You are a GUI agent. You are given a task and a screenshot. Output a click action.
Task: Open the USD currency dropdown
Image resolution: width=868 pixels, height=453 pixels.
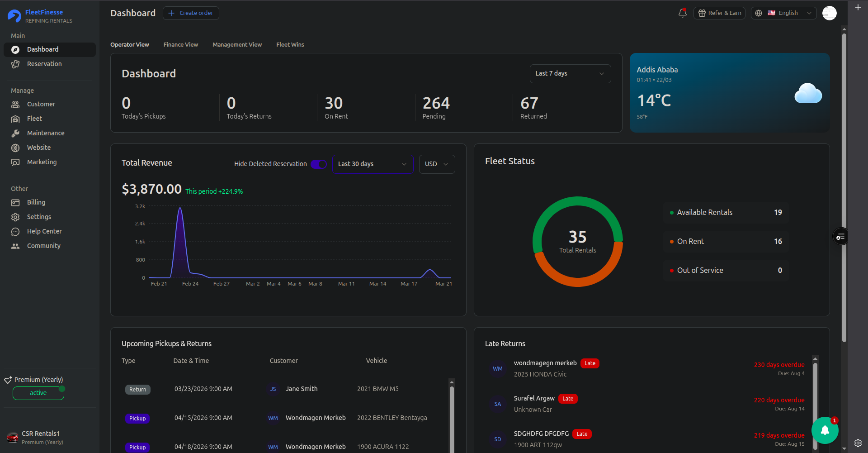(437, 164)
